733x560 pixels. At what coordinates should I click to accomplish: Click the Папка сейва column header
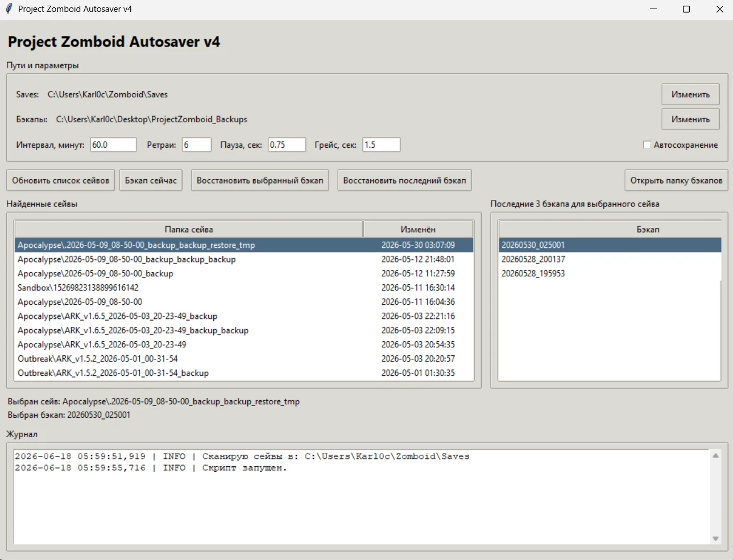[x=189, y=229]
